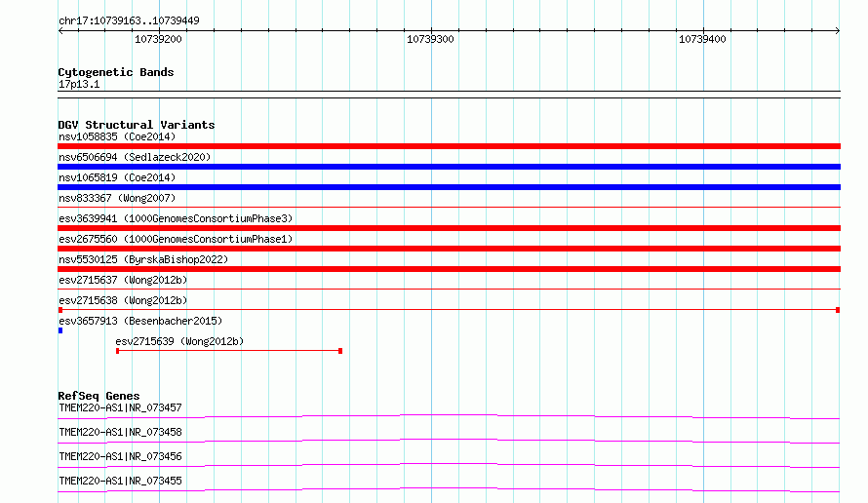Viewport: 868px width, 503px height.
Task: Click small blue marker under esv3657913
Action: (x=60, y=330)
